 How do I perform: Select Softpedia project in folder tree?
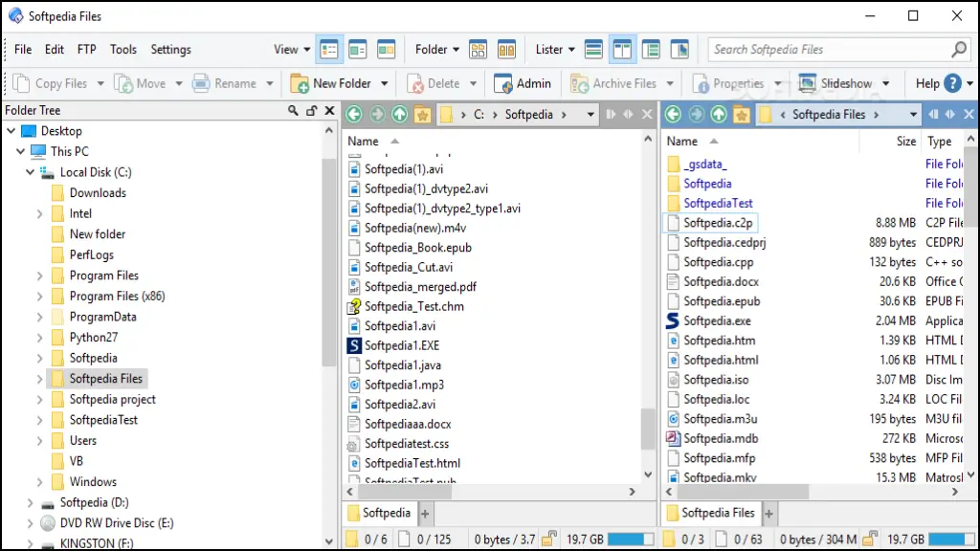point(113,399)
